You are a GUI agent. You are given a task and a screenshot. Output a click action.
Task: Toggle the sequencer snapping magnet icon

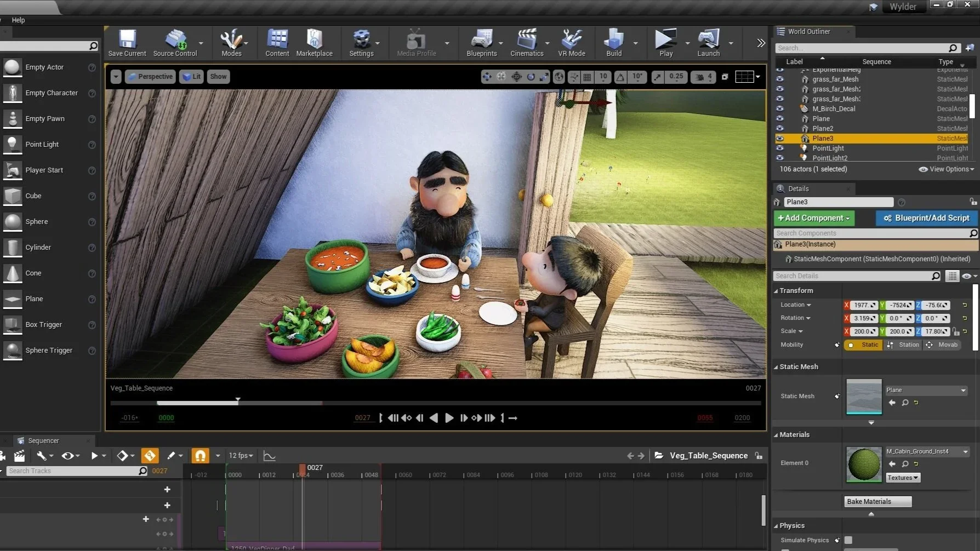point(200,456)
